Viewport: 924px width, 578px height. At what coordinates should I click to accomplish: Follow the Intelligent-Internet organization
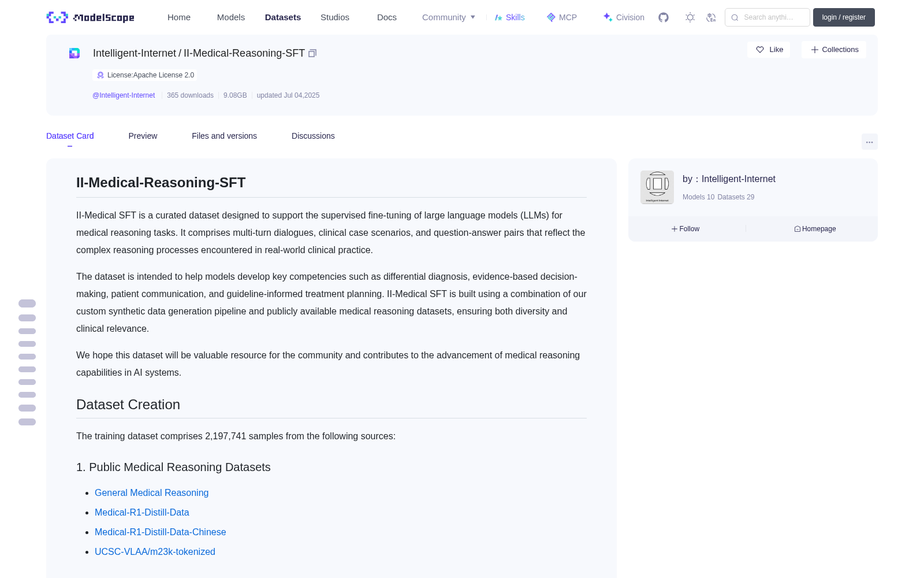click(x=685, y=229)
